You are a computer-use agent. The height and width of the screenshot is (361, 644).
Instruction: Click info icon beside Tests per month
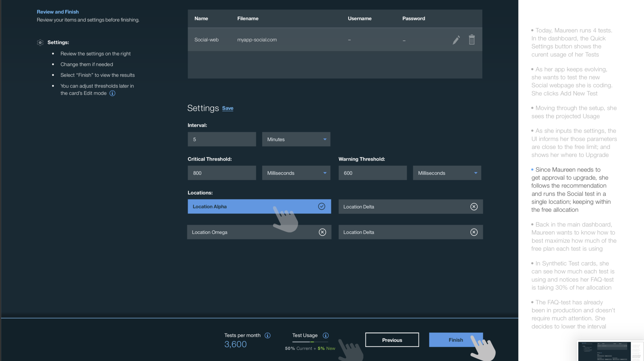tap(267, 335)
